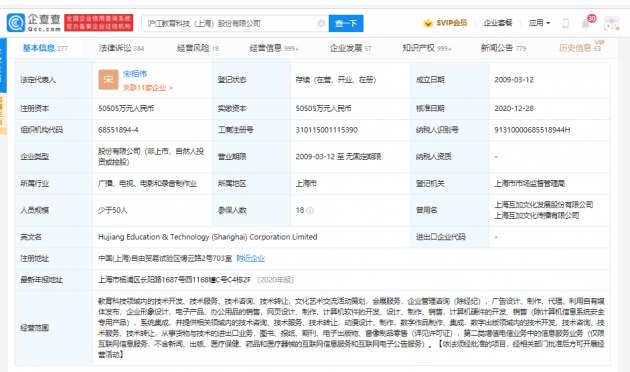Select business term 2009-03-12 至 无固定期限

338,157
